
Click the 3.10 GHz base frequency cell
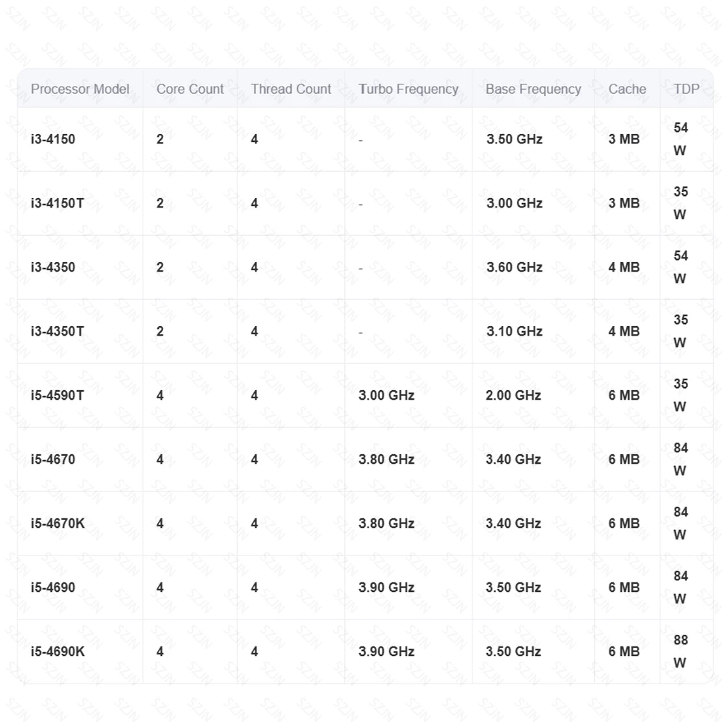click(514, 331)
